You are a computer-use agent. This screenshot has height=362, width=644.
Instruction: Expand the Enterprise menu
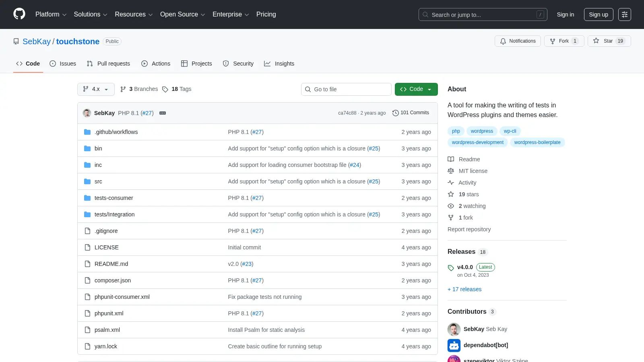click(231, 14)
